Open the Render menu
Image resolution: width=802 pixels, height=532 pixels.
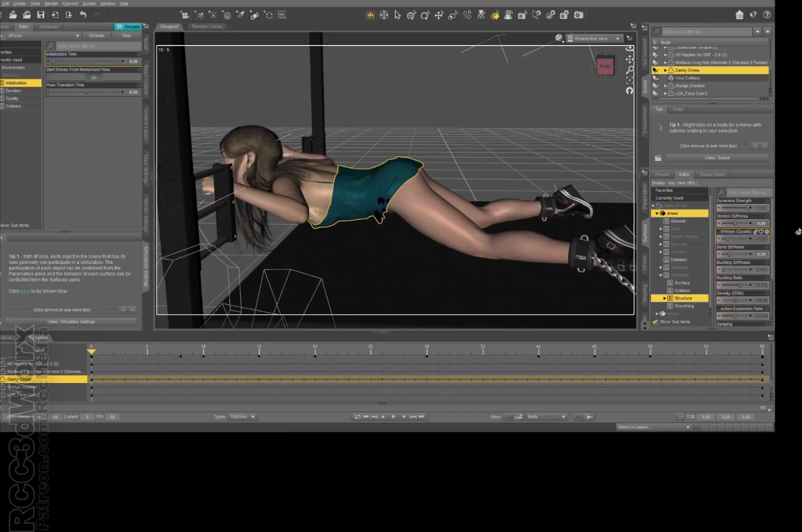pos(51,3)
